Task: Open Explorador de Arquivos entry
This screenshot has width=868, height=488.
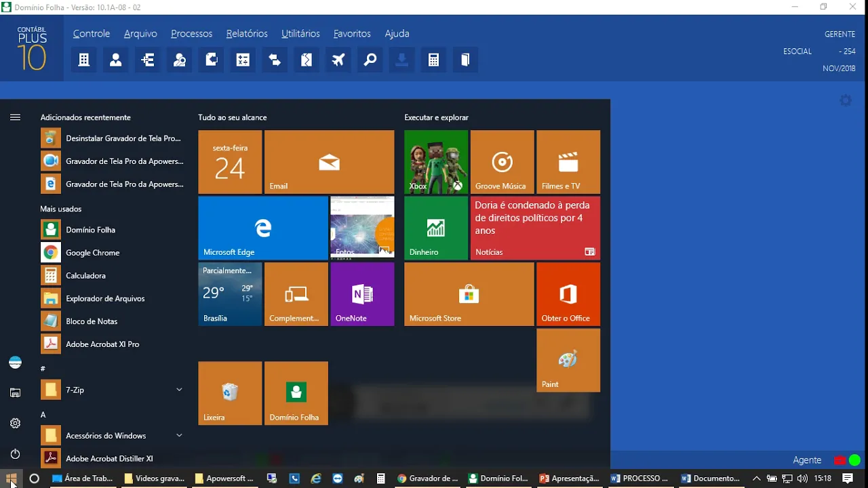Action: point(112,298)
